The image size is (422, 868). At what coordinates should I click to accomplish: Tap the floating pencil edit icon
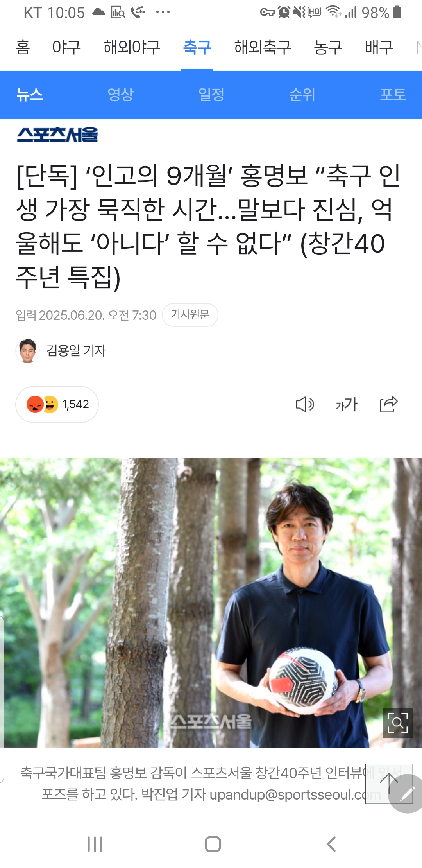pos(407,794)
